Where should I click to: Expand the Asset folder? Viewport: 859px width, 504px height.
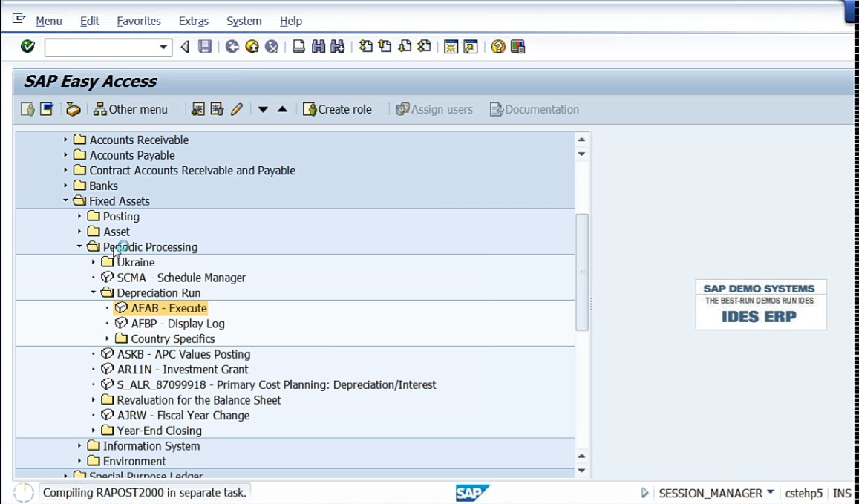pos(79,232)
